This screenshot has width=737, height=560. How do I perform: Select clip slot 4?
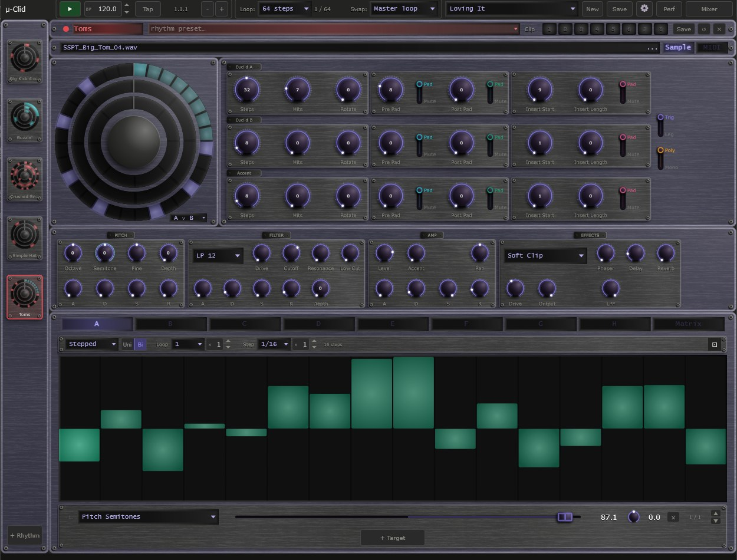597,29
